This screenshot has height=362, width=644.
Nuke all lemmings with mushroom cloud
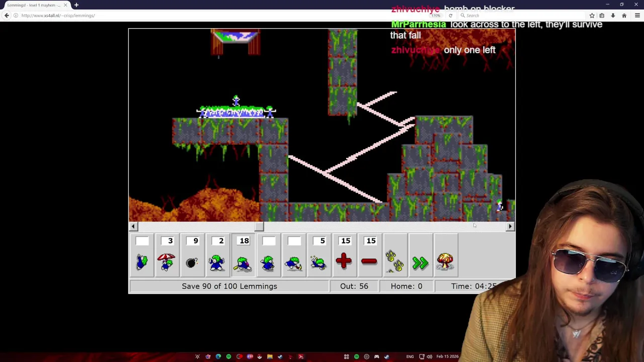(445, 261)
